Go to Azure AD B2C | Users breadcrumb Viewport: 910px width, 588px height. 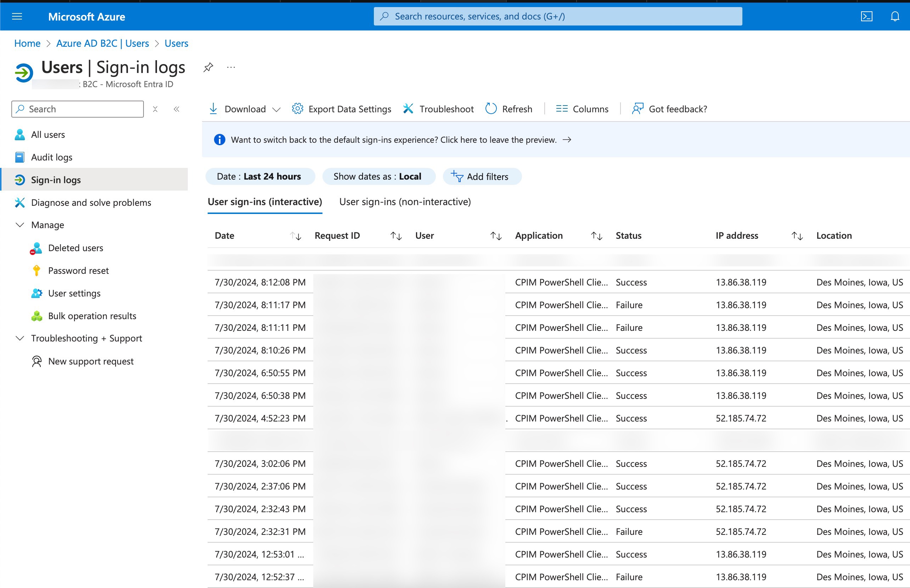(103, 44)
